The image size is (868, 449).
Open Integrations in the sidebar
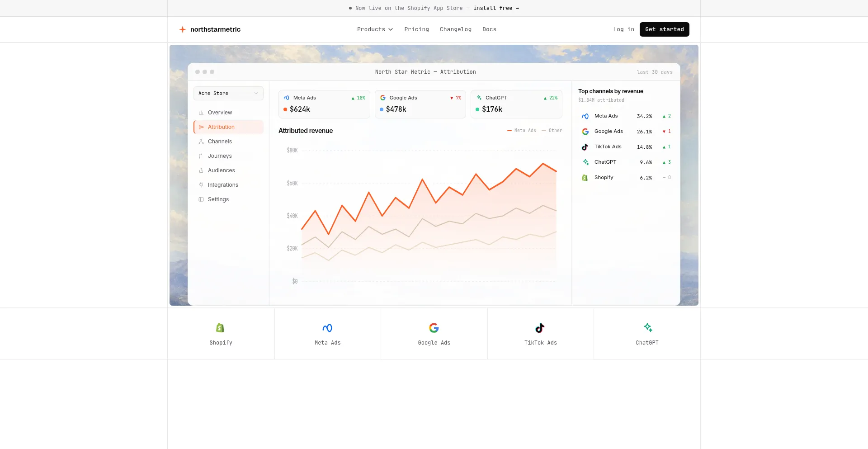coord(228,185)
